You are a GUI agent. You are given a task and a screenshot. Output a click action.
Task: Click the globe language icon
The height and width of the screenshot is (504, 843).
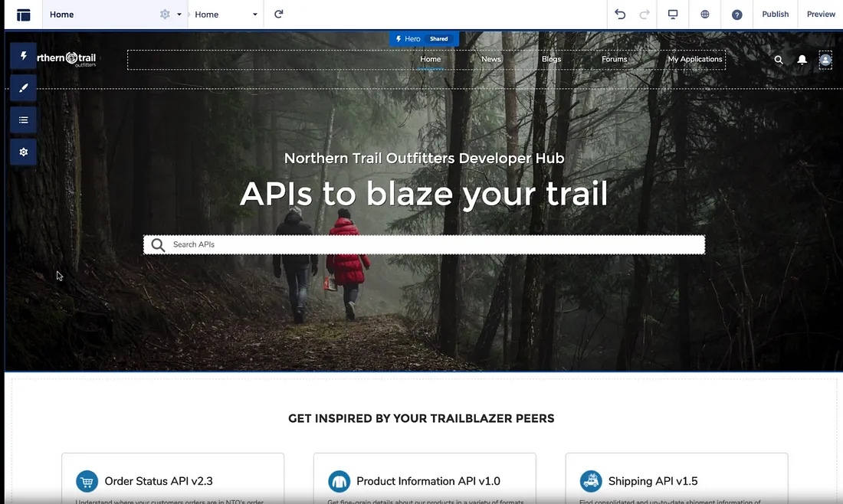[705, 14]
